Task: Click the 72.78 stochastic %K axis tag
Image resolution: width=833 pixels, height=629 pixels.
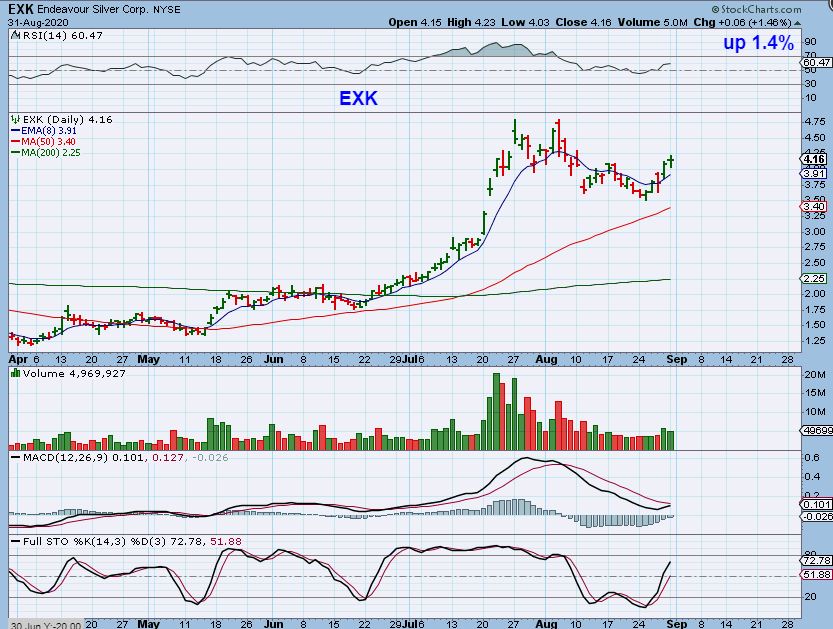Action: coord(817,560)
